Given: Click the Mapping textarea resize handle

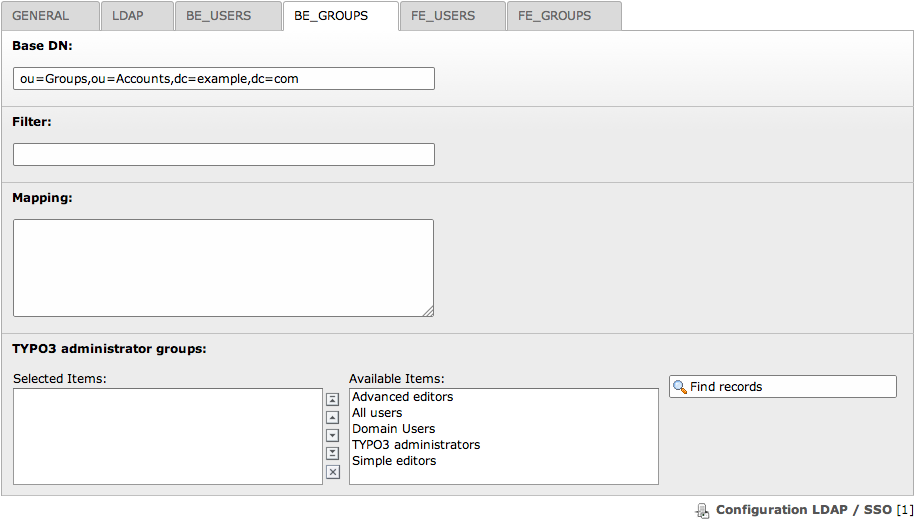Looking at the screenshot, I should [428, 312].
